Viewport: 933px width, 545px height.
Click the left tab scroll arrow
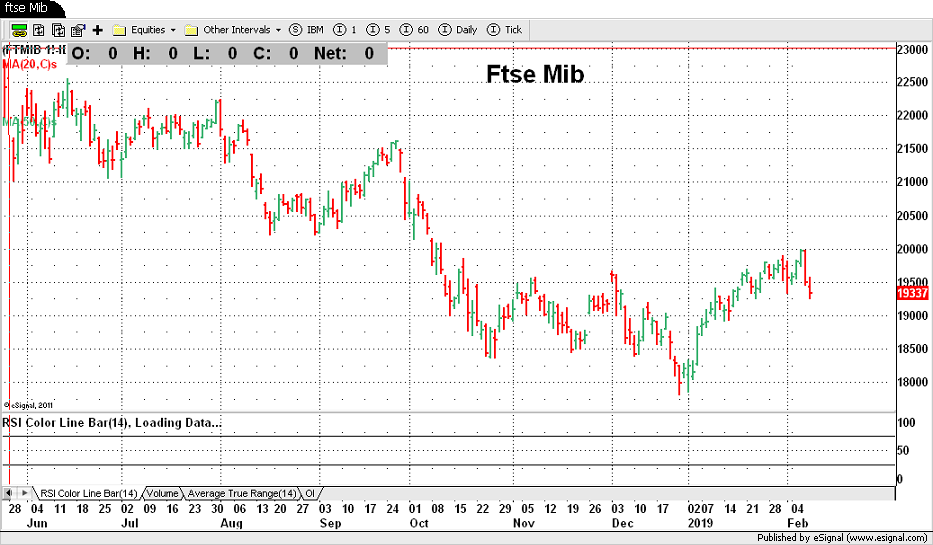point(9,493)
